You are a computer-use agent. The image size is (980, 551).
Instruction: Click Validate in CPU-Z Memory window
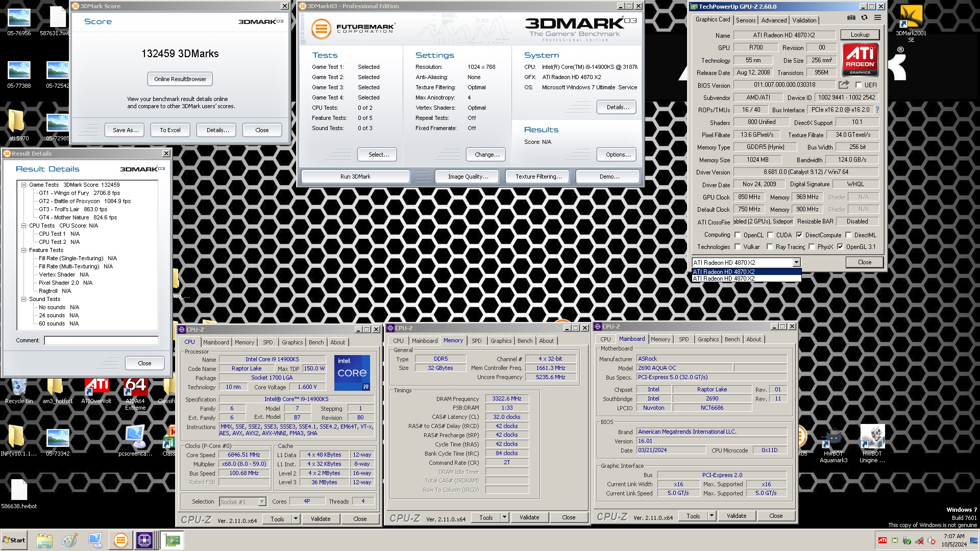[529, 517]
